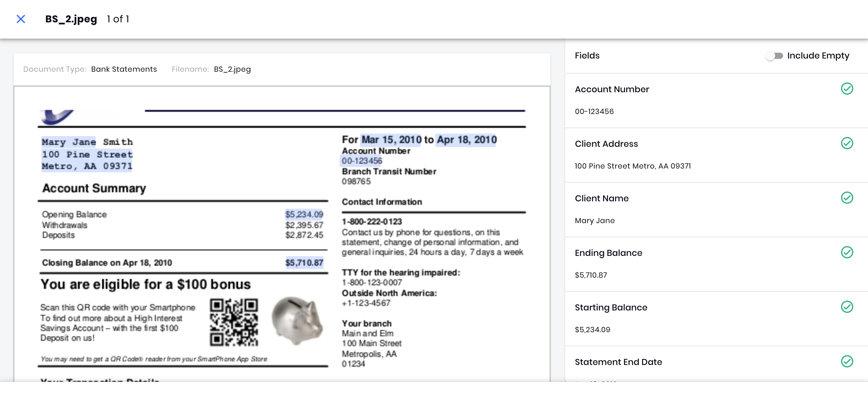
Task: Click the QR code in the statement
Action: pos(234,322)
